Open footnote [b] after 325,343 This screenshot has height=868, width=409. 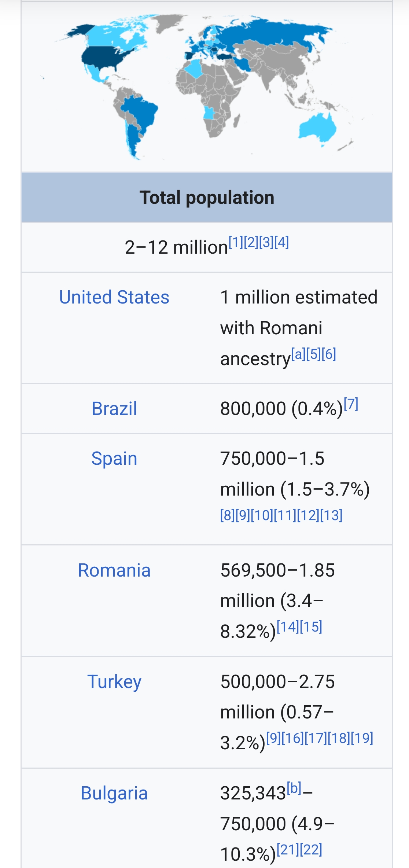click(294, 788)
